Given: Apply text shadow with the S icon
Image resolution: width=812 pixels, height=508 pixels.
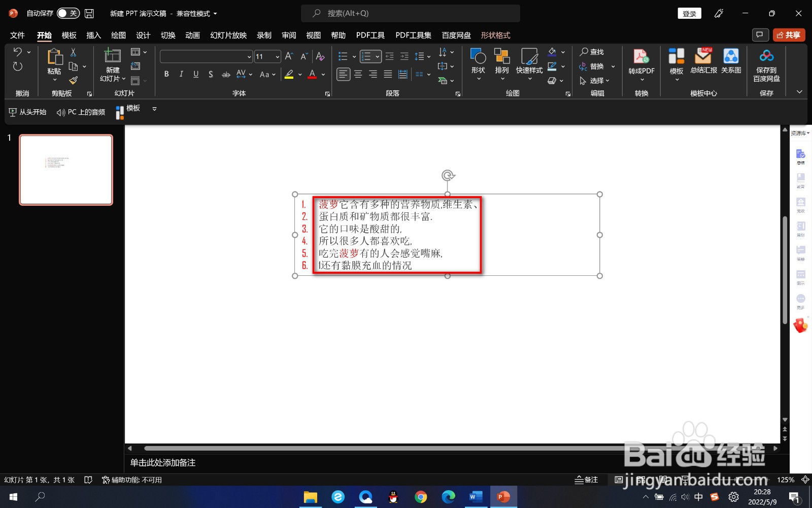Looking at the screenshot, I should click(x=211, y=74).
